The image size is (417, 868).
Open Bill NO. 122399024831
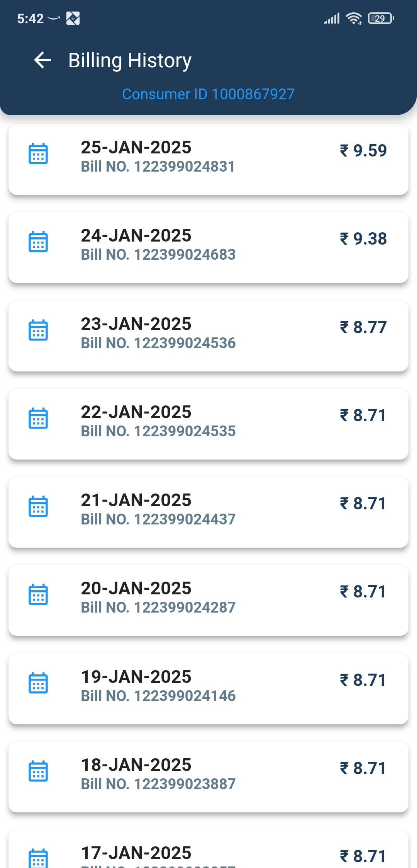tap(158, 167)
